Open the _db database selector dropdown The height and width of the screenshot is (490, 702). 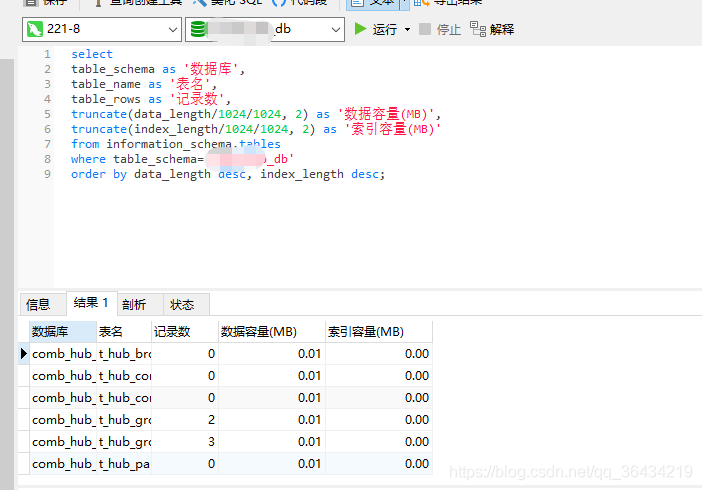point(265,30)
